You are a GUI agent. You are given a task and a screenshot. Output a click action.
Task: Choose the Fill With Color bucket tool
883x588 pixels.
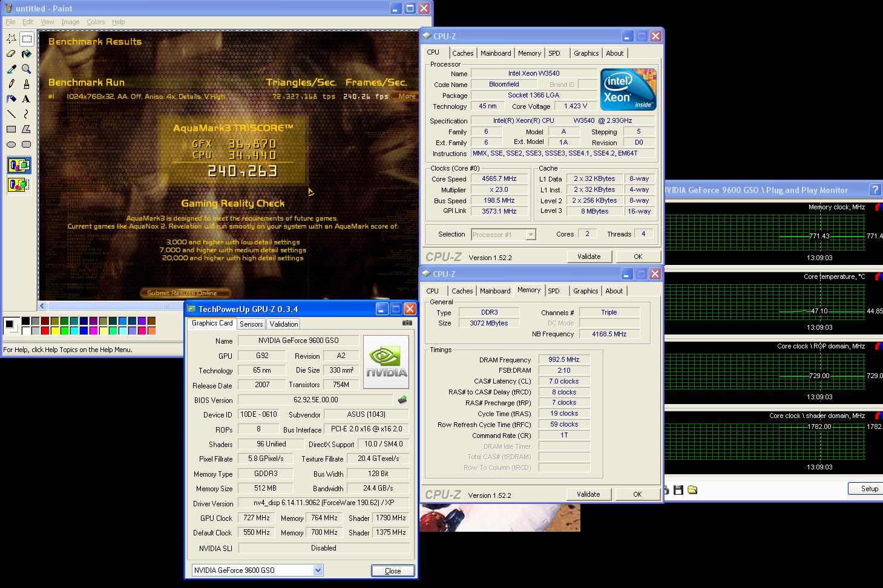[27, 54]
